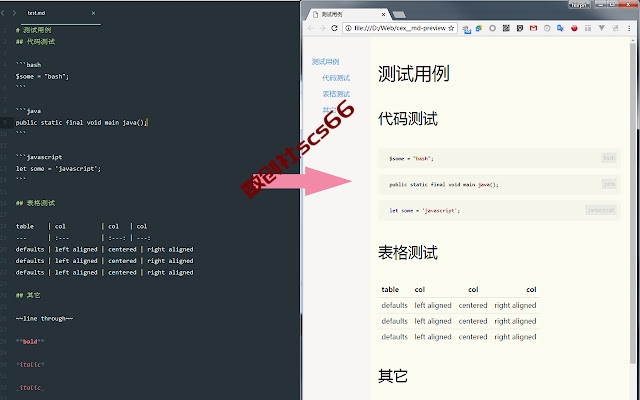This screenshot has width=640, height=400.
Task: Click the *italic* line in editor
Action: 30,364
